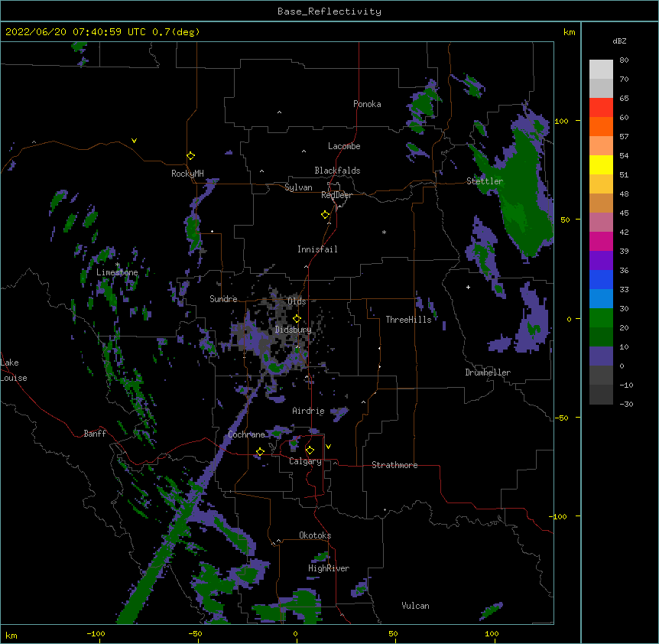This screenshot has height=644, width=659.
Task: Click the -30 value in the dBZ legend
Action: pyautogui.click(x=626, y=404)
